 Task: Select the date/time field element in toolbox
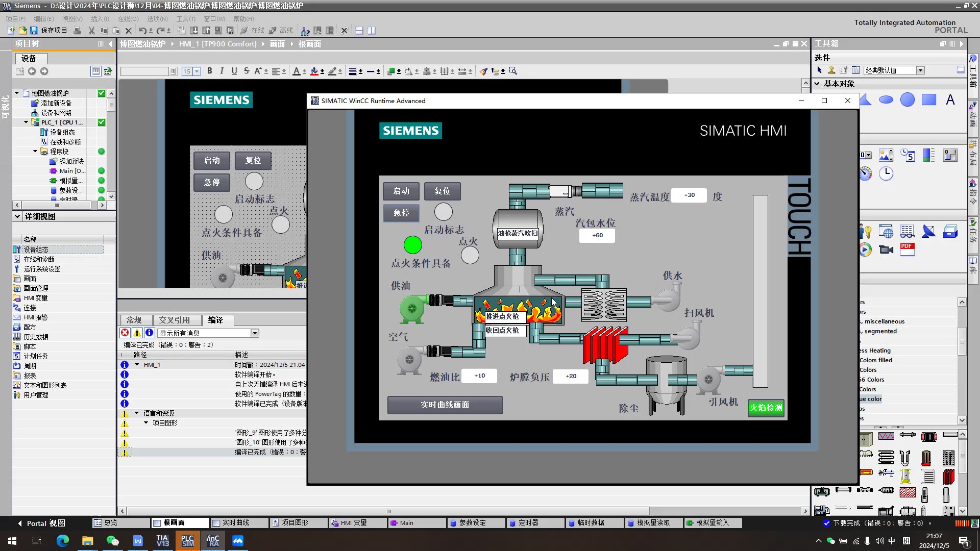pos(908,155)
